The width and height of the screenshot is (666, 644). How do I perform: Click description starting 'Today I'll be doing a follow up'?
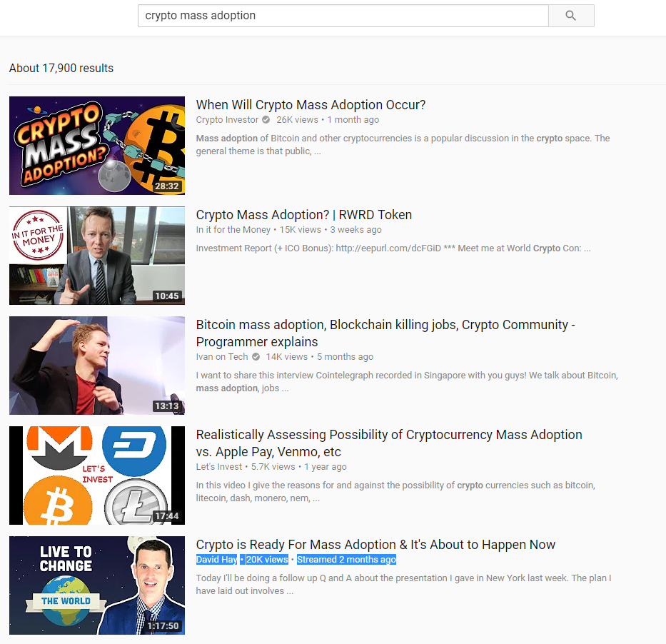pyautogui.click(x=403, y=585)
